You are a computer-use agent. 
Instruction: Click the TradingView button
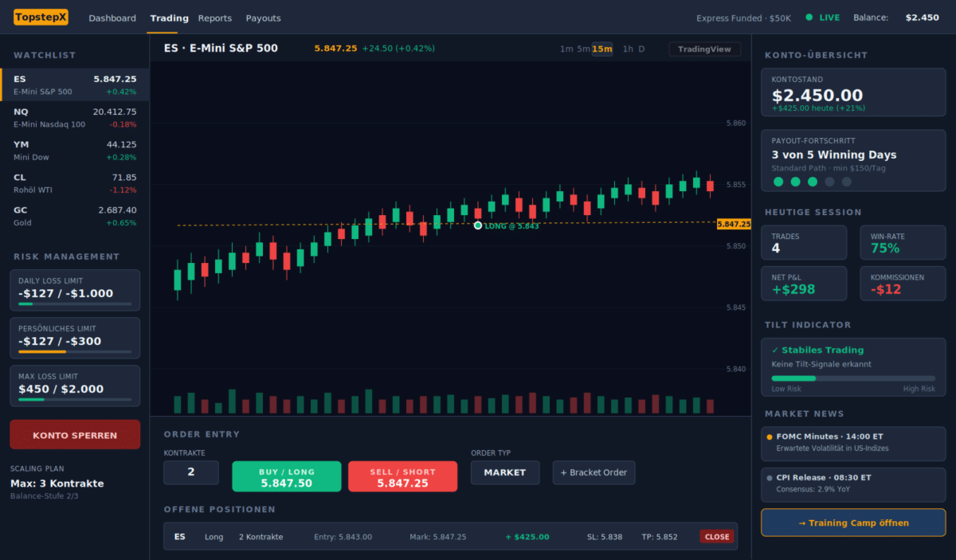[705, 49]
